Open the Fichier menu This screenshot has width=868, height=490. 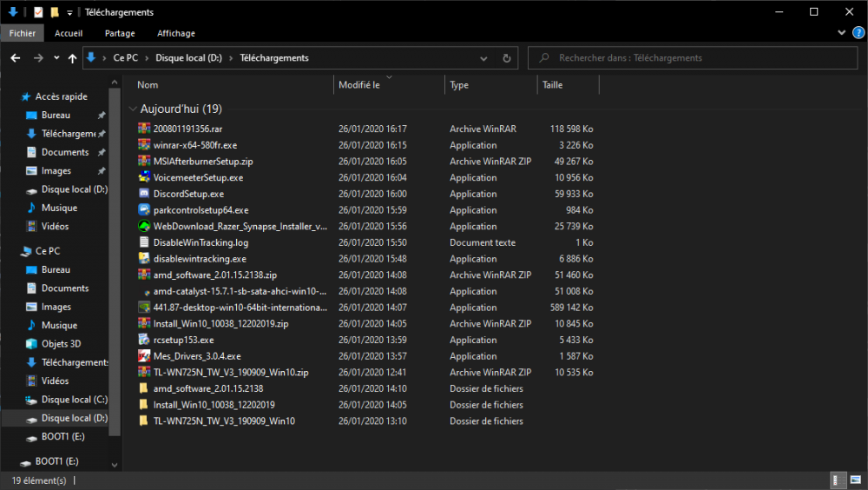click(x=23, y=33)
